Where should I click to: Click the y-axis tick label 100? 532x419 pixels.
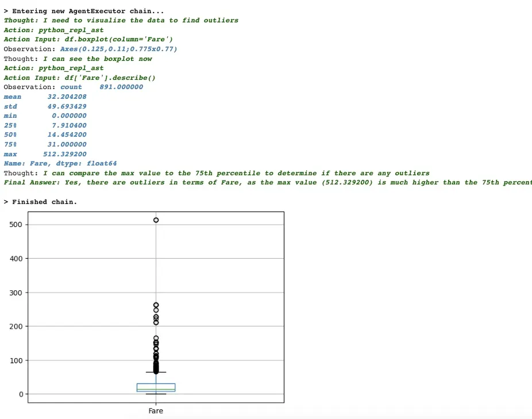(16, 360)
